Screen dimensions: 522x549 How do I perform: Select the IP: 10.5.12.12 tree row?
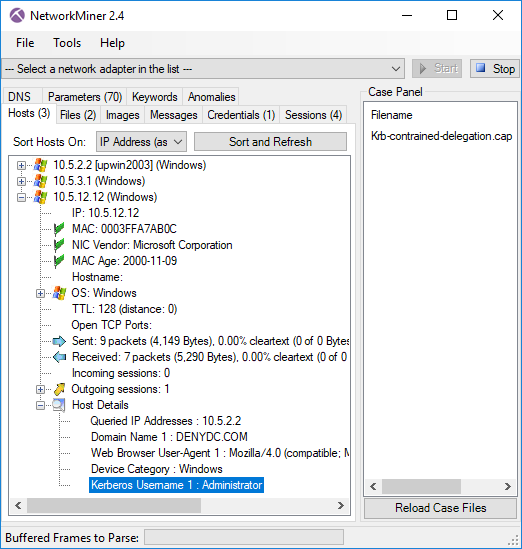click(x=105, y=213)
